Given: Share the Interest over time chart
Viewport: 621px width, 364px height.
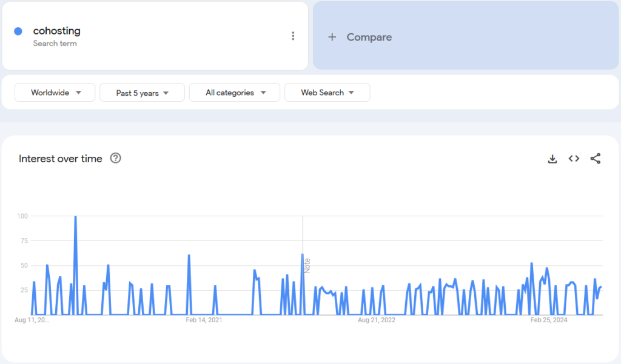Looking at the screenshot, I should click(596, 159).
